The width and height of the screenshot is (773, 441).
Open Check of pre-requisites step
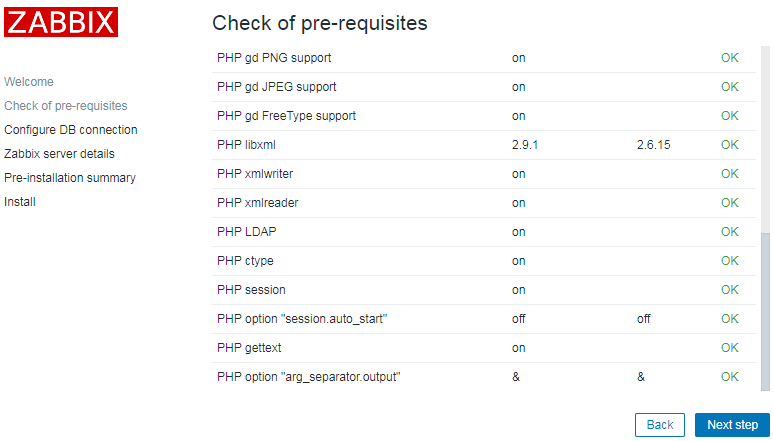click(x=66, y=106)
